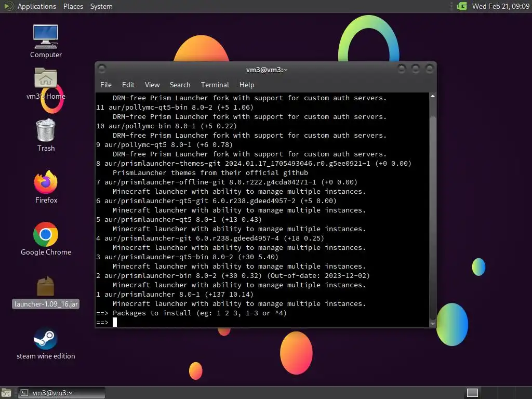Viewport: 532px width, 399px height.
Task: Click the 'aur/prismlauncher-git 6.0.r238.gdeed4957-4' line
Action: [x=210, y=238]
